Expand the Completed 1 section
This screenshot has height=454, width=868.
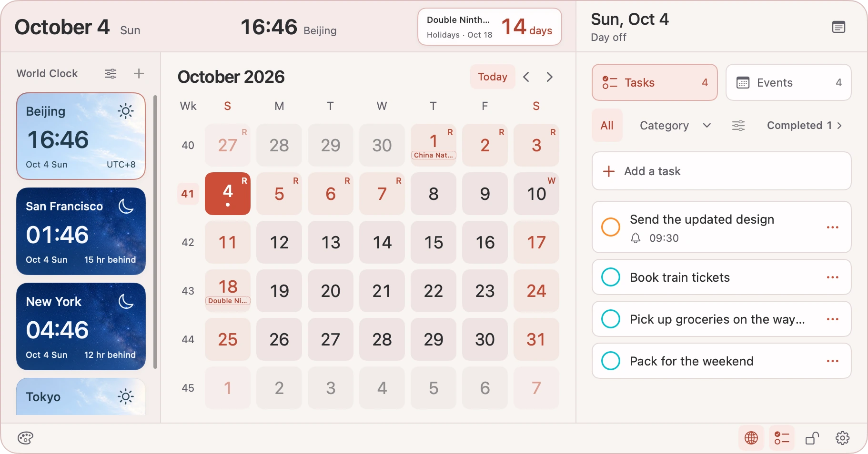[x=805, y=126]
